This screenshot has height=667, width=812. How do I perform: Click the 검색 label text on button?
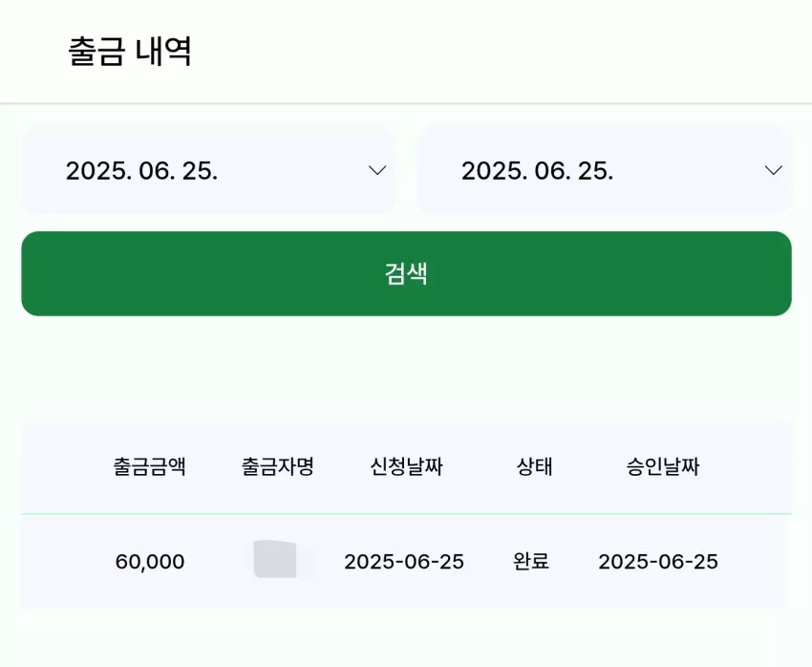(x=406, y=273)
